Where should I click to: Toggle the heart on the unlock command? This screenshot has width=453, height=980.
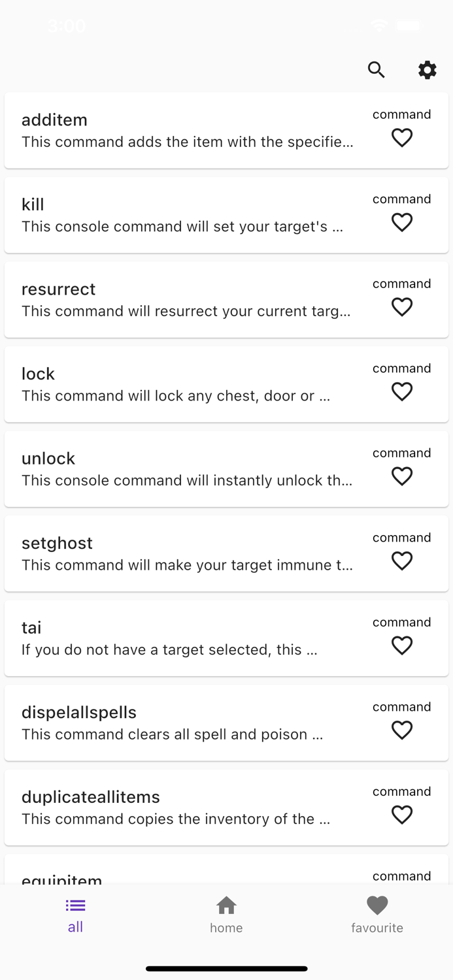pos(402,476)
